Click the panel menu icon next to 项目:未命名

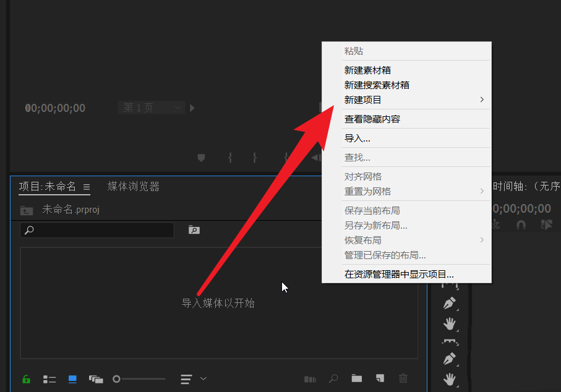(x=87, y=185)
